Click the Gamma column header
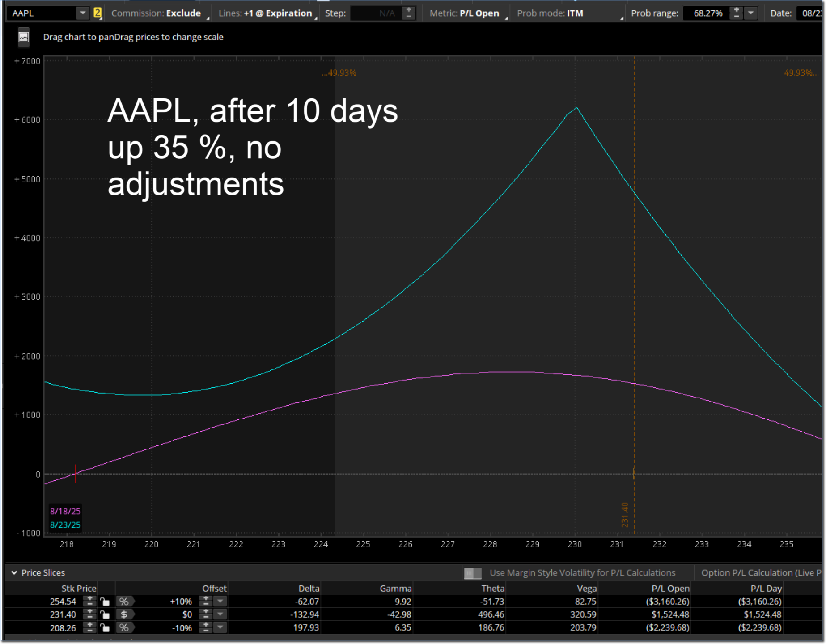The width and height of the screenshot is (826, 644). pyautogui.click(x=395, y=589)
